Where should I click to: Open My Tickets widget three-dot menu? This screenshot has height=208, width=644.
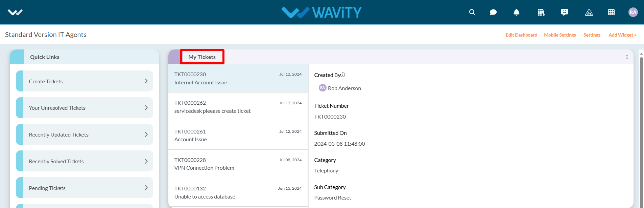[627, 57]
